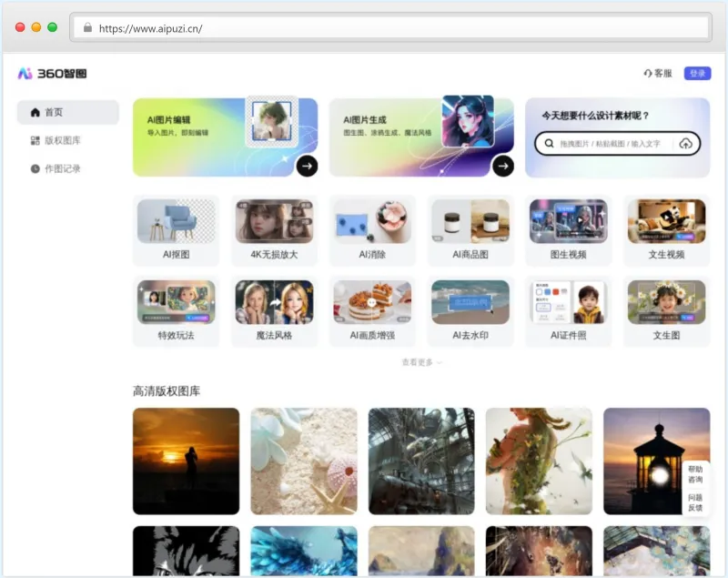Click the search input field
Screen dimensions: 728x578
610,144
